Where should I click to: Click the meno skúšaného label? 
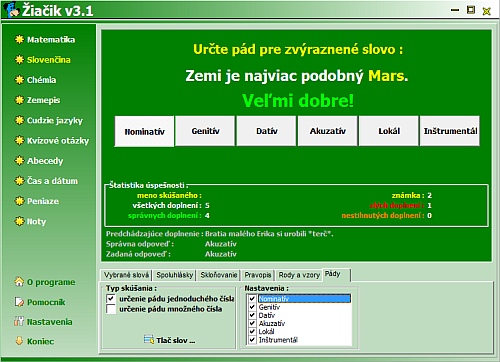[x=169, y=195]
